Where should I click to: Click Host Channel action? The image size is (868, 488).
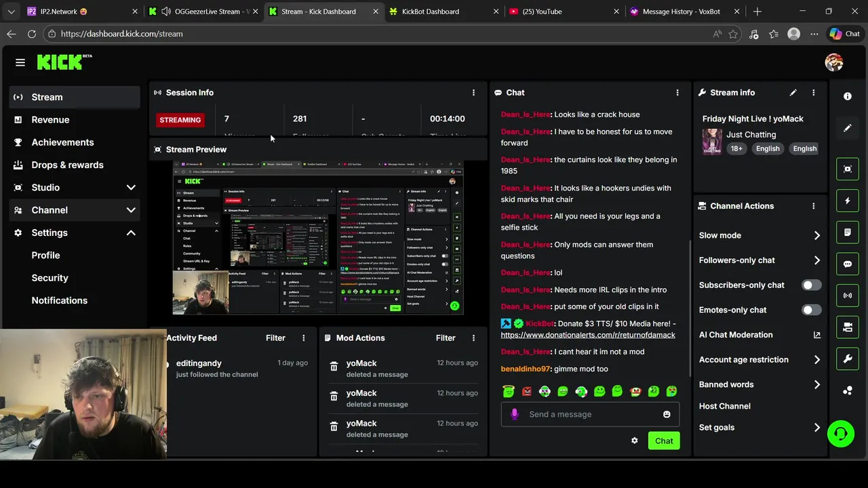point(725,406)
